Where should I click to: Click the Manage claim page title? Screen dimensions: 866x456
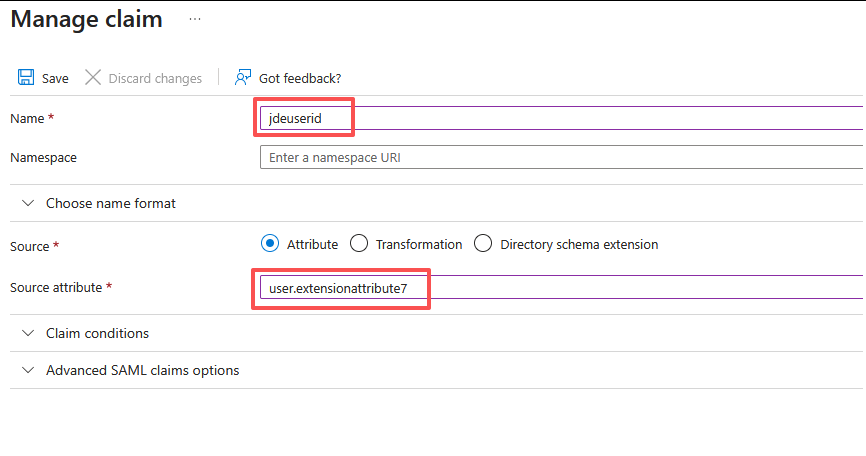point(87,19)
